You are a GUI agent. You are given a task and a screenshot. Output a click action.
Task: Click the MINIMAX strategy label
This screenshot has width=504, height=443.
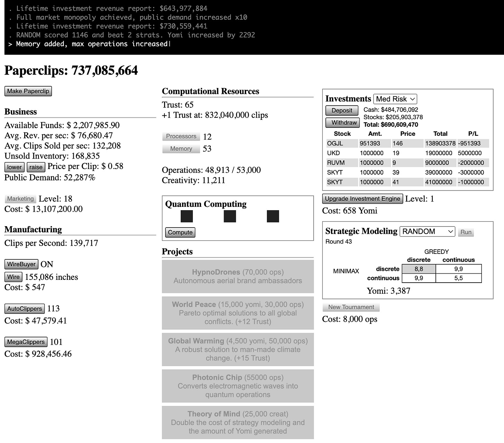click(x=346, y=271)
